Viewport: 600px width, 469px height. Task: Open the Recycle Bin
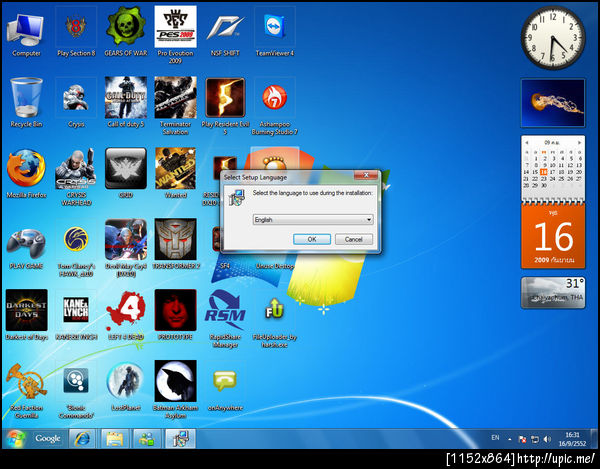pyautogui.click(x=26, y=101)
